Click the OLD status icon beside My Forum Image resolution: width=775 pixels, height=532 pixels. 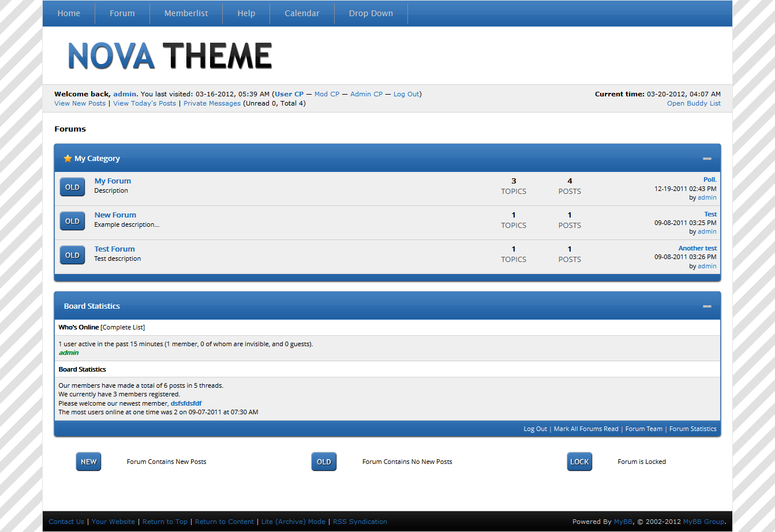72,187
